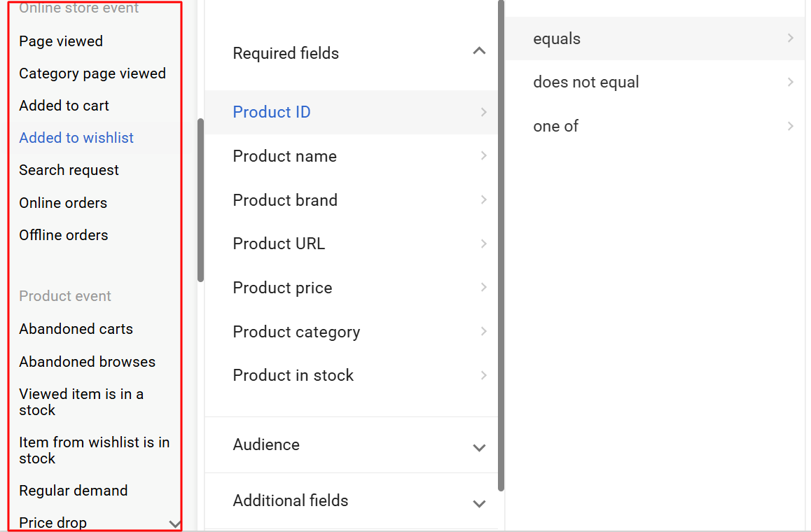Click the chevron beside Product brand
811x532 pixels.
[483, 200]
